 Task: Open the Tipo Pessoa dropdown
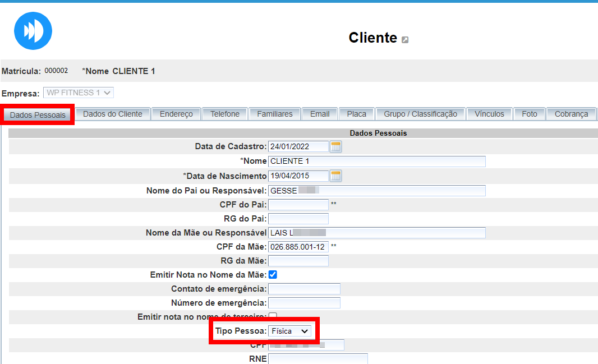[289, 331]
